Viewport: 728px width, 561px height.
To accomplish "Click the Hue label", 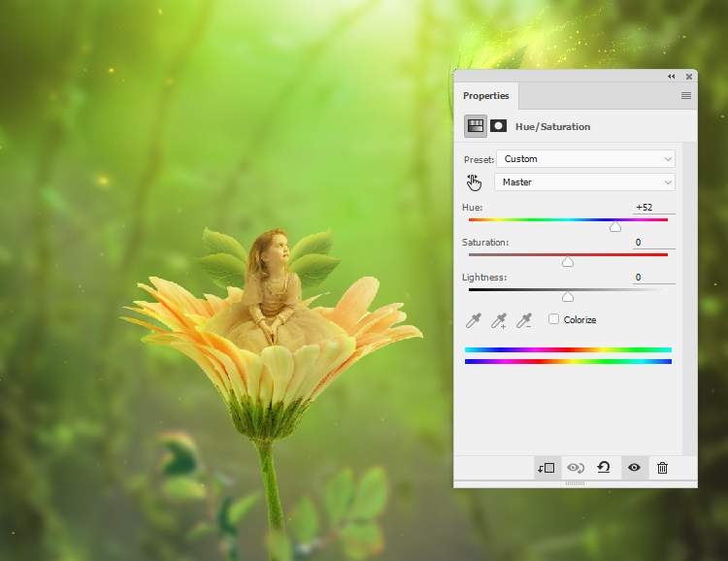I will click(472, 208).
